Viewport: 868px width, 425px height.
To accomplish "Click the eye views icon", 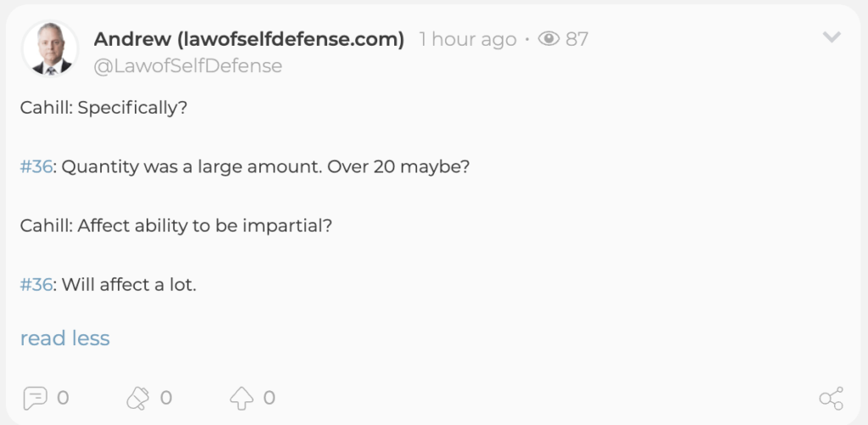I will point(549,39).
